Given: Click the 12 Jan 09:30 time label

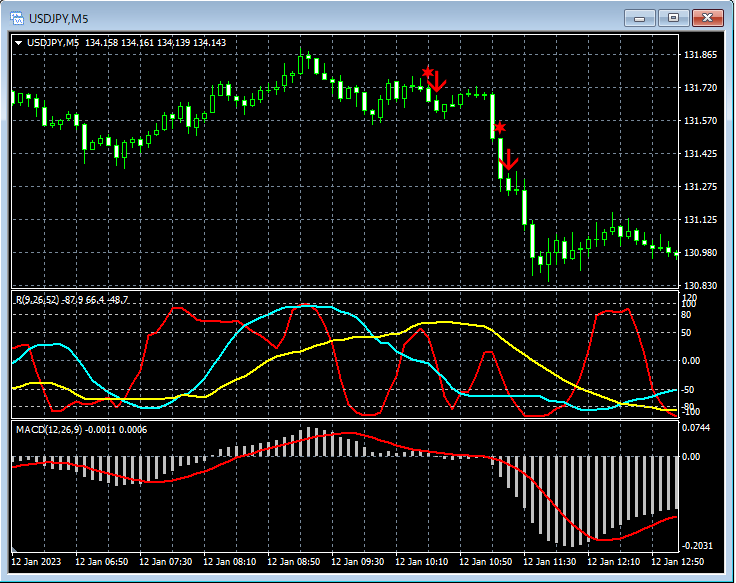Looking at the screenshot, I should click(358, 561).
